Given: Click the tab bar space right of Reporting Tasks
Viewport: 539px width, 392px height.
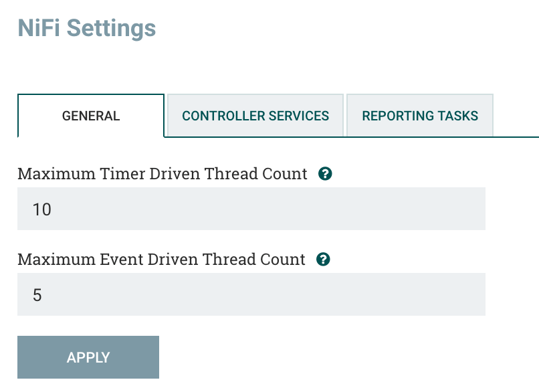Looking at the screenshot, I should click(x=516, y=120).
